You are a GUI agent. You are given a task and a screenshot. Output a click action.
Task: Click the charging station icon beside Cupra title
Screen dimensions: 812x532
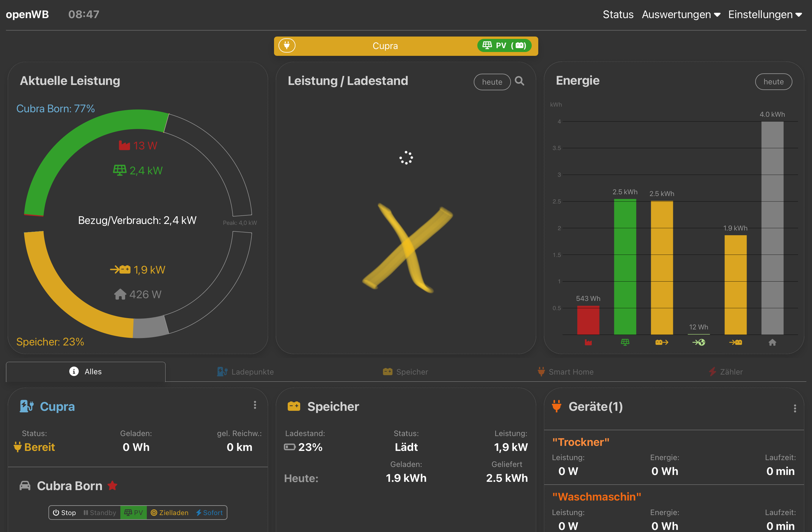click(x=26, y=406)
